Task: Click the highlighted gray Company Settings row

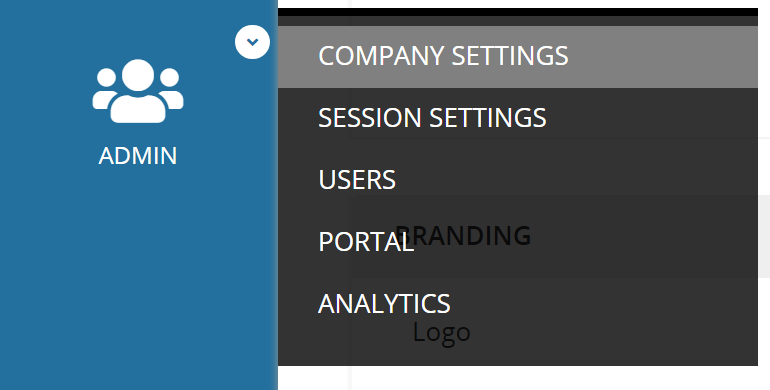Action: coord(518,57)
